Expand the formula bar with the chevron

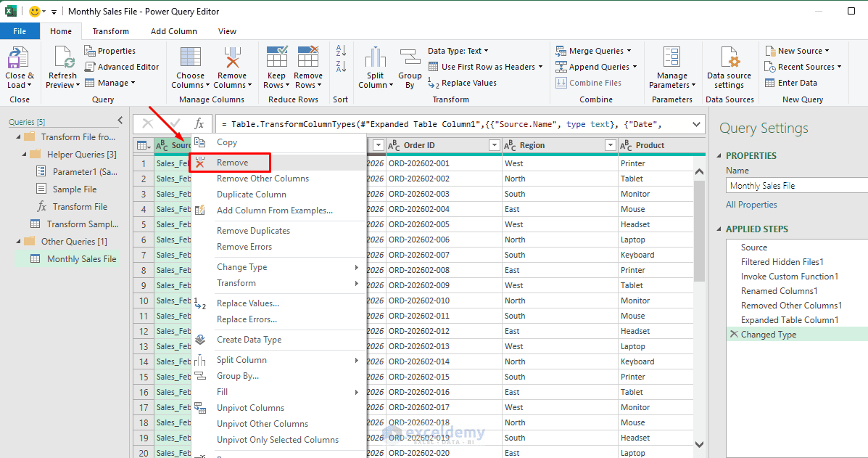pyautogui.click(x=696, y=124)
